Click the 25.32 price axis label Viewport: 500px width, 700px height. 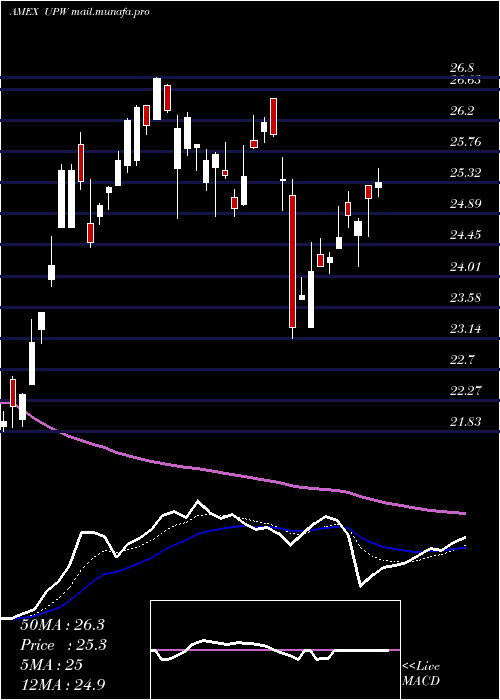coord(465,173)
